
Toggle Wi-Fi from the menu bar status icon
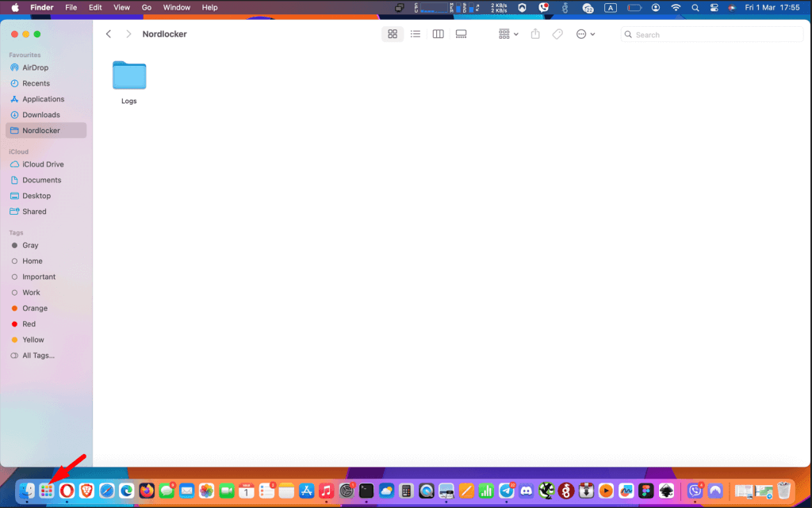(x=675, y=7)
